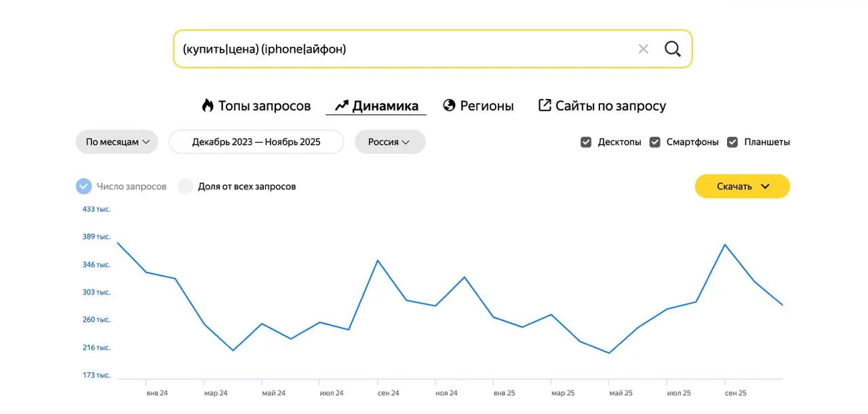
Task: Click into the search query input field
Action: 400,49
